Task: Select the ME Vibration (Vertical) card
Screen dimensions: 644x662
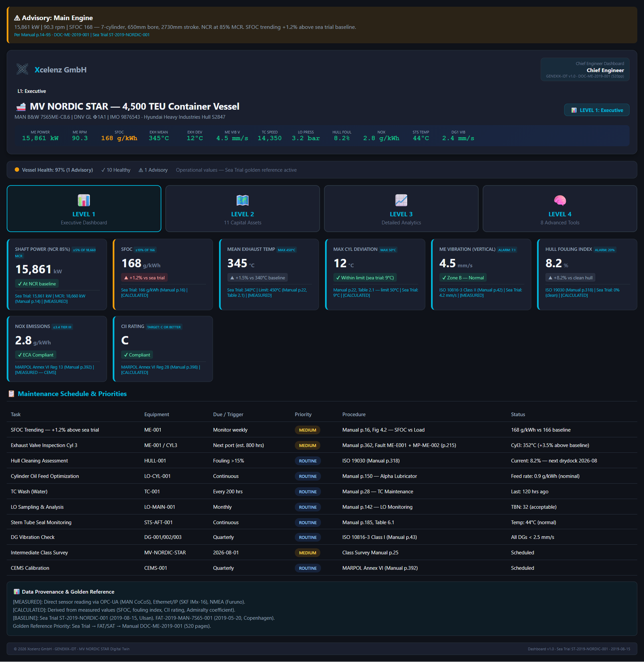Action: (481, 274)
